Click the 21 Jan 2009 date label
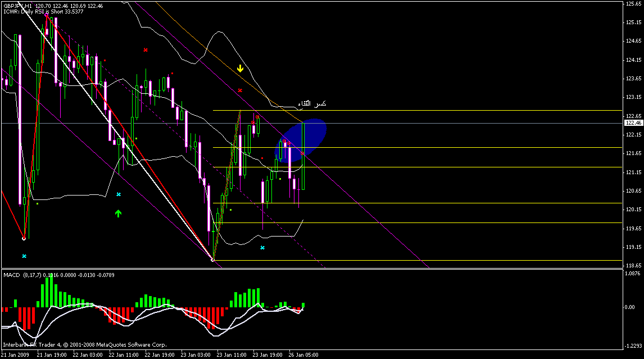 (16, 355)
